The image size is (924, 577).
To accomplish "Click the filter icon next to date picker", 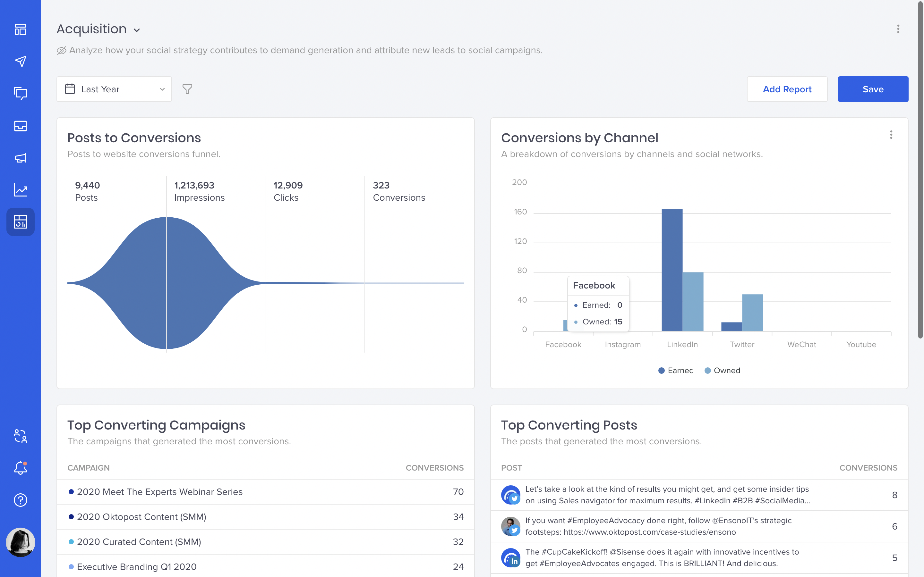I will pyautogui.click(x=187, y=88).
